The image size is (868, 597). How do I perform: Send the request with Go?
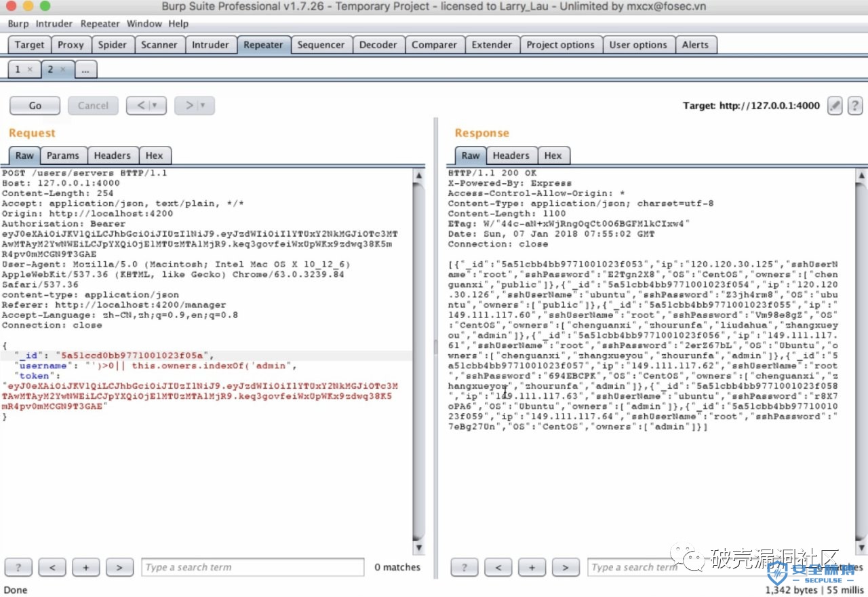(35, 106)
